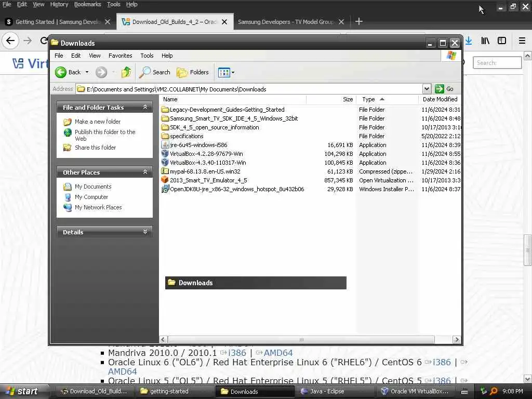Open Search in Explorer toolbar
This screenshot has height=399, width=532.
[x=155, y=72]
